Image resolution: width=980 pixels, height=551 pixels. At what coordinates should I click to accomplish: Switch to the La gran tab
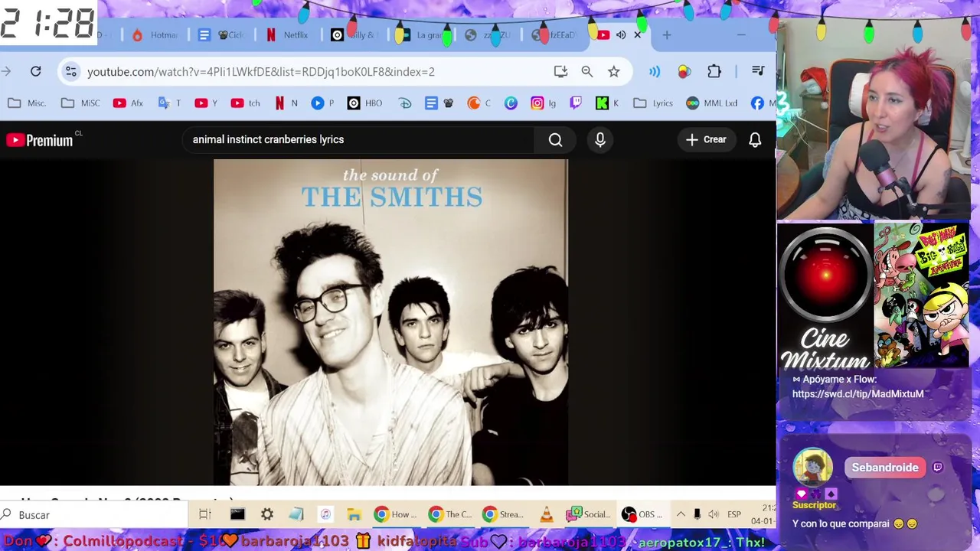tap(420, 35)
